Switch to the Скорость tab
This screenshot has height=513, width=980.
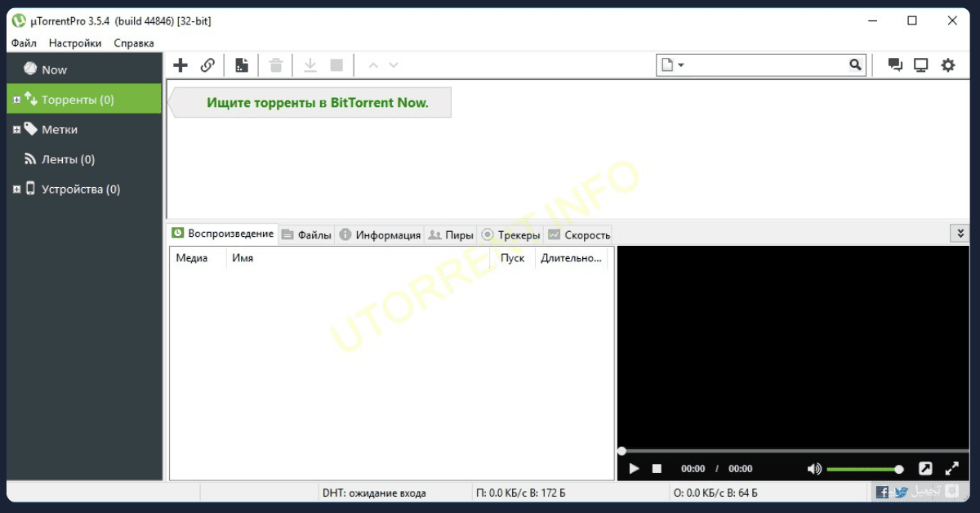578,235
